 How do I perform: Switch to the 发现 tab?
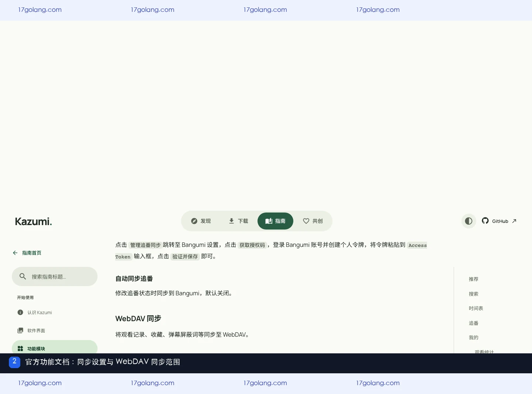201,221
